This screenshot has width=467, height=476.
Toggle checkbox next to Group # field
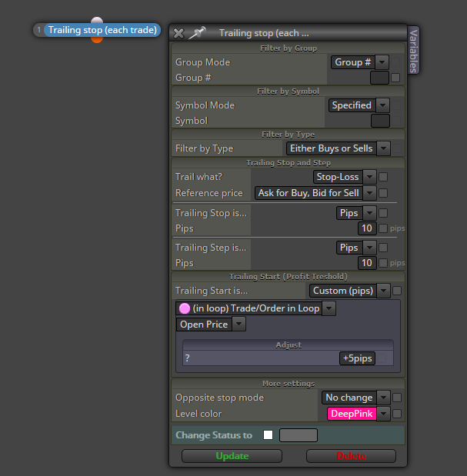coord(395,78)
